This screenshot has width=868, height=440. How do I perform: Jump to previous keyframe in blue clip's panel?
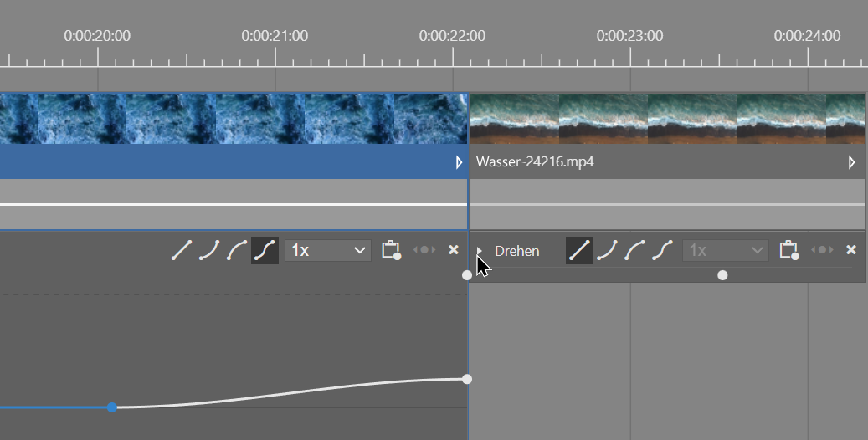point(416,250)
